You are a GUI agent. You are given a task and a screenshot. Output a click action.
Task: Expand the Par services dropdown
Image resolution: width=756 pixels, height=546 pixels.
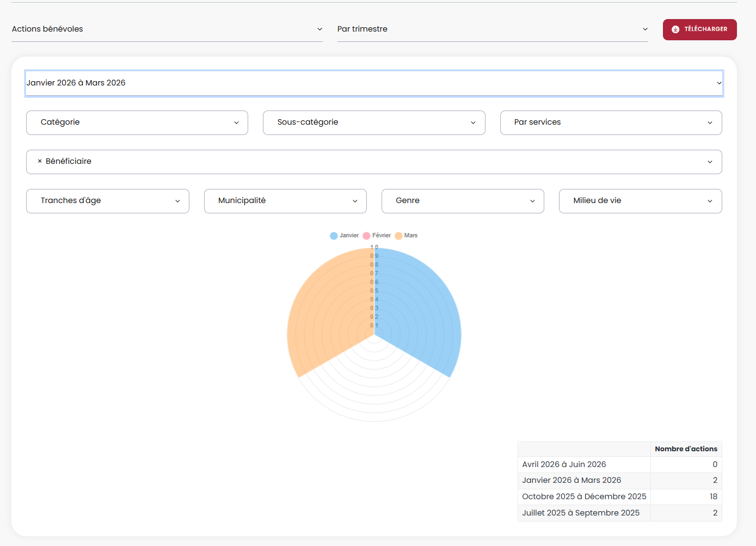(611, 122)
